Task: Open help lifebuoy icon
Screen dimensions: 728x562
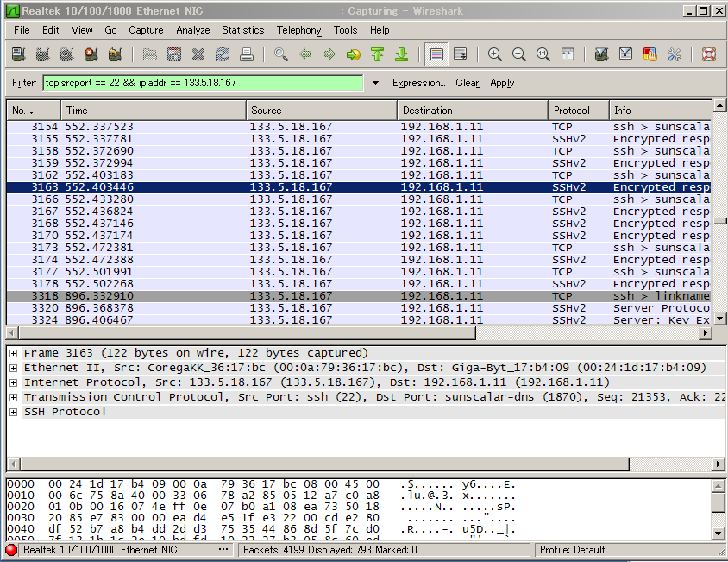Action: 708,54
